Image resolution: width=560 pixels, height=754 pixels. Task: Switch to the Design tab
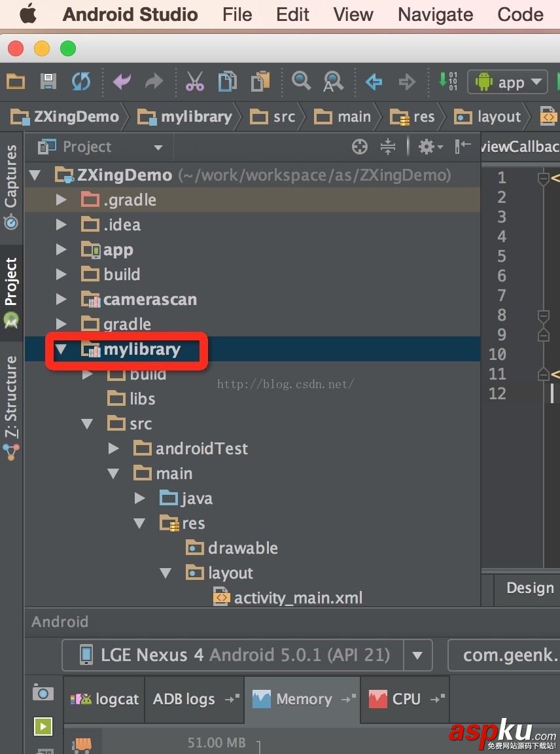(x=529, y=588)
